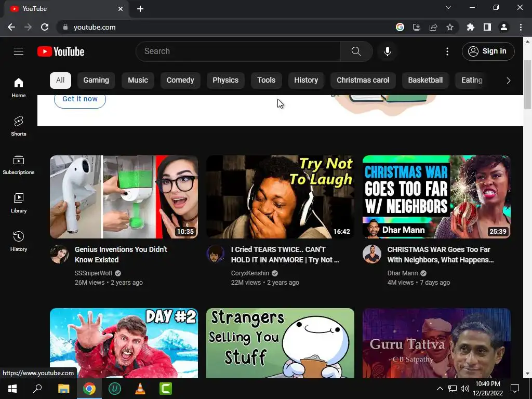Play the Christmas War thumbnail

pyautogui.click(x=436, y=197)
